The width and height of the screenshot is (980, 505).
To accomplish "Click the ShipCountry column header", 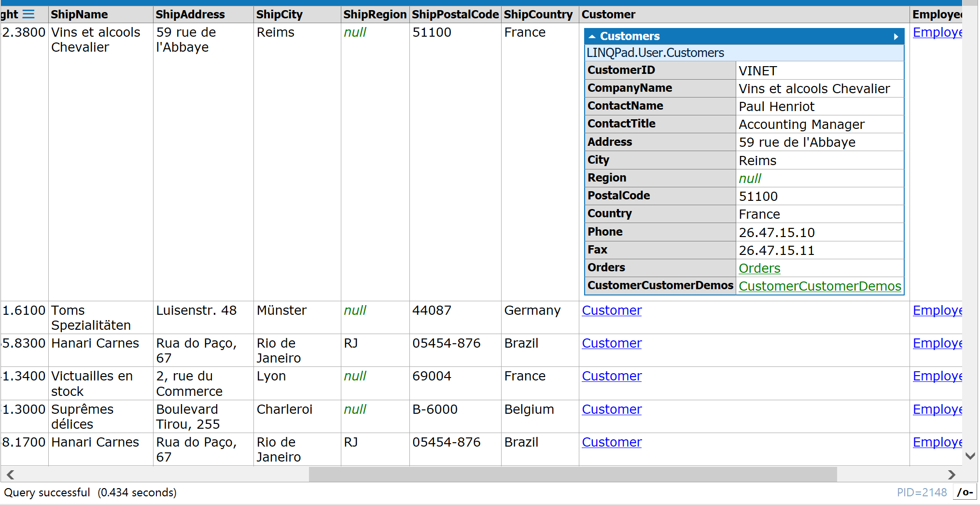I will (538, 14).
